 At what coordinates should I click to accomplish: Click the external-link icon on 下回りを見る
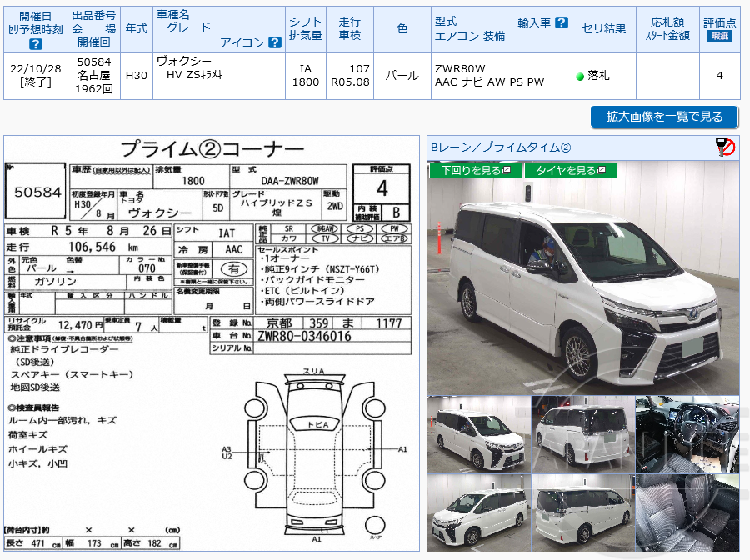point(507,168)
